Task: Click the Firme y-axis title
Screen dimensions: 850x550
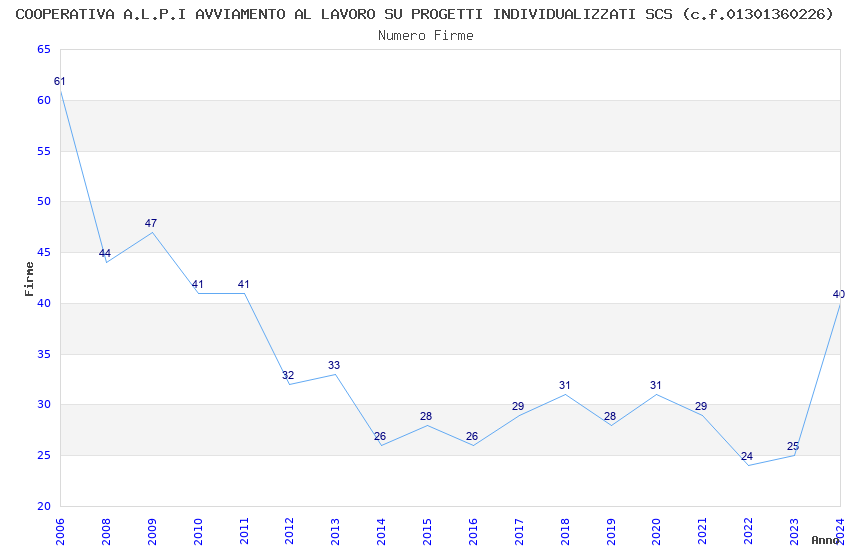Action: 29,279
